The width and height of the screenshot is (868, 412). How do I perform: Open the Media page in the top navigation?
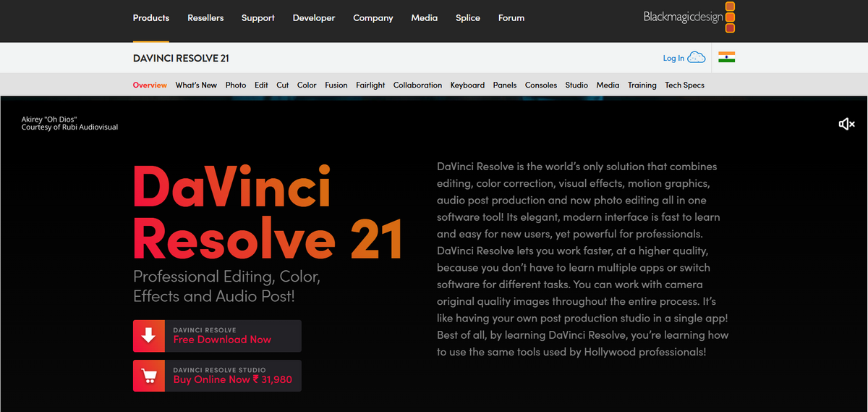425,18
